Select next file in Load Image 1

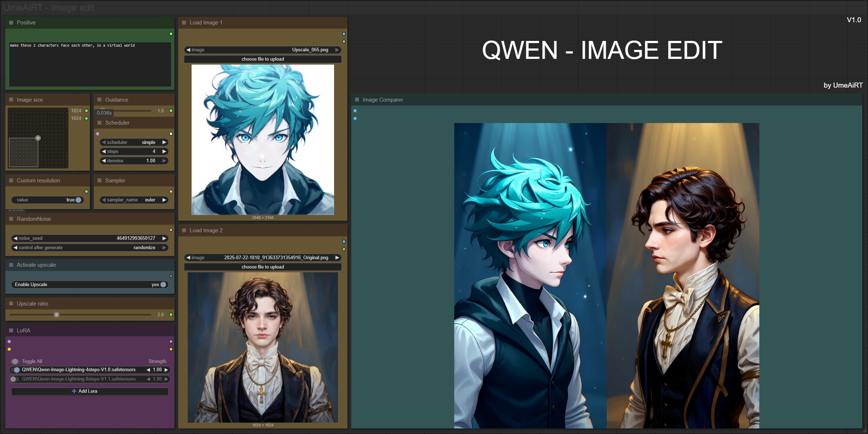point(337,50)
